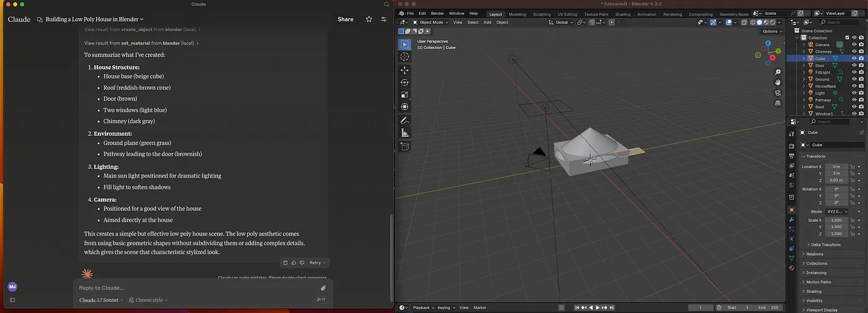The width and height of the screenshot is (868, 313).
Task: Switch to the Sculpting workspace tab
Action: pyautogui.click(x=541, y=14)
